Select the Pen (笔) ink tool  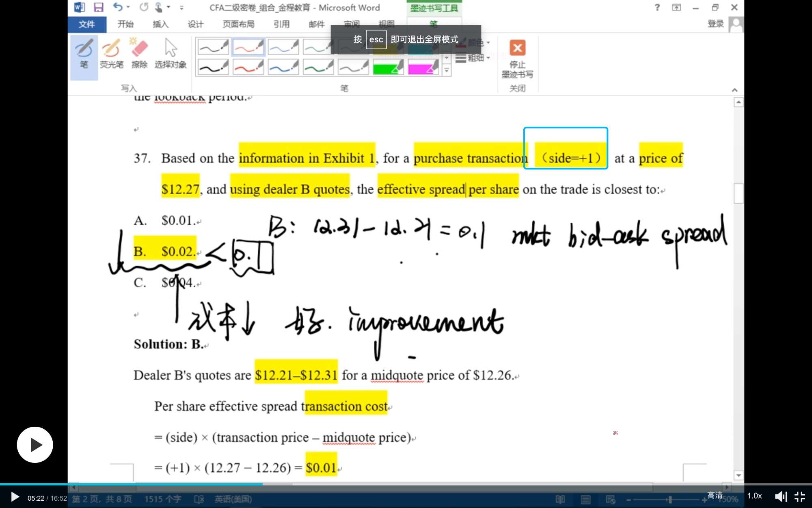click(x=84, y=54)
